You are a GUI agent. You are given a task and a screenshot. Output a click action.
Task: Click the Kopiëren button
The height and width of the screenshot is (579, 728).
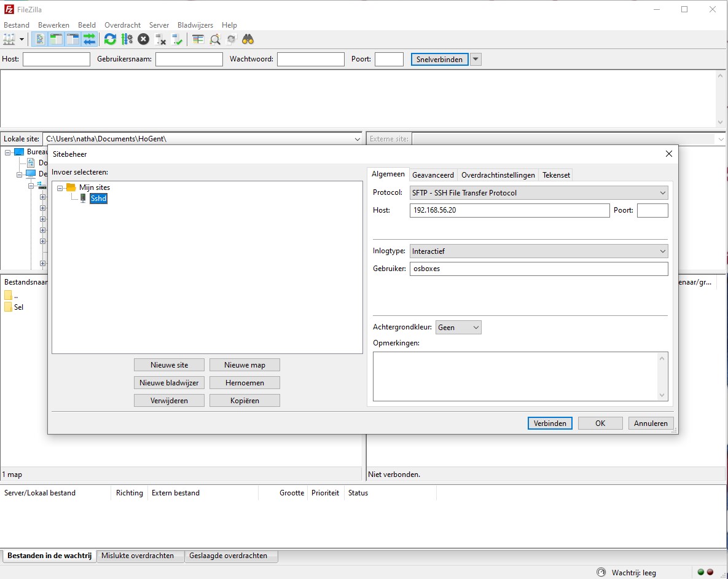pos(245,401)
